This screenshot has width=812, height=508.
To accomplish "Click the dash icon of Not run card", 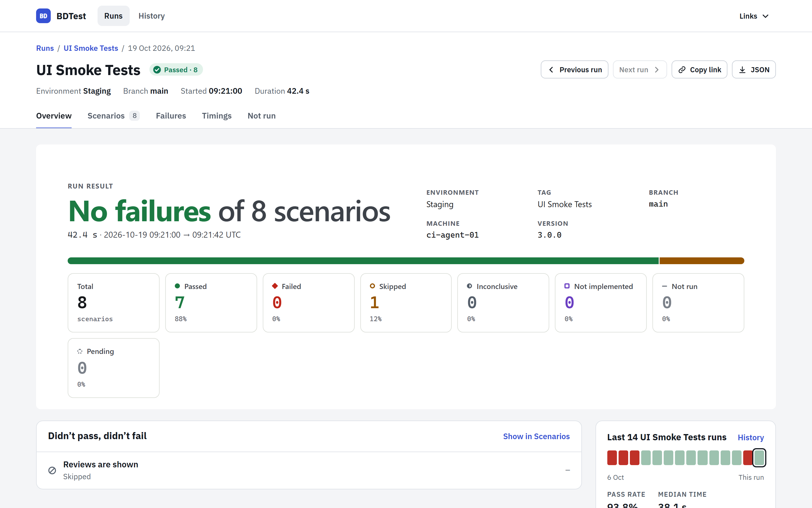I will [x=664, y=286].
